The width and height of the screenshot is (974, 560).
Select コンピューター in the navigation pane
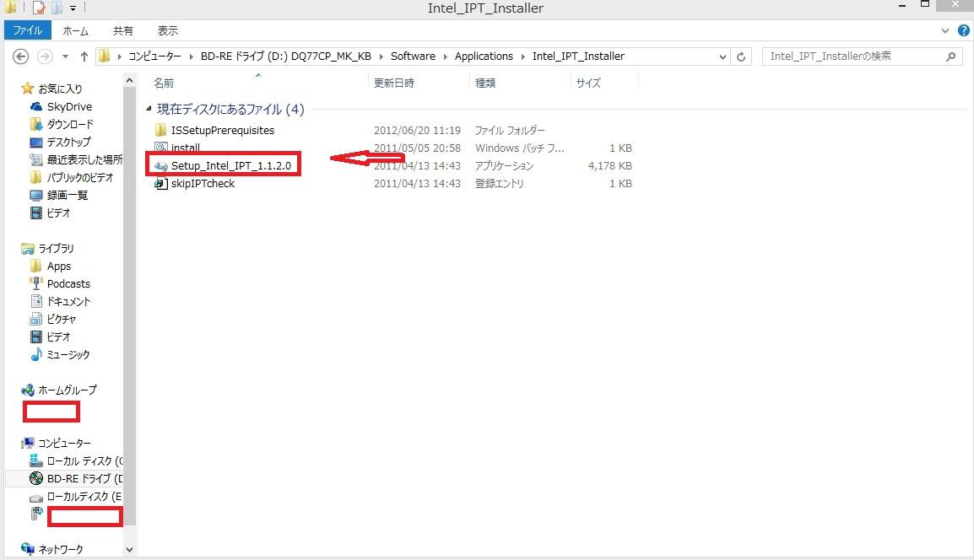(64, 444)
